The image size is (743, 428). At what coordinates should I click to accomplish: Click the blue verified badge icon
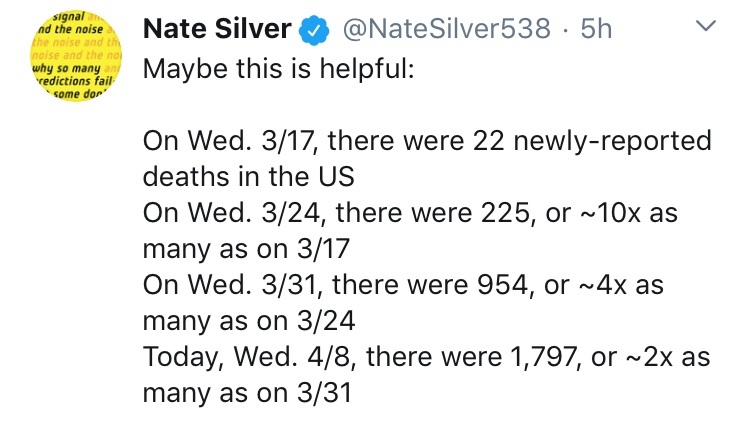(x=316, y=31)
